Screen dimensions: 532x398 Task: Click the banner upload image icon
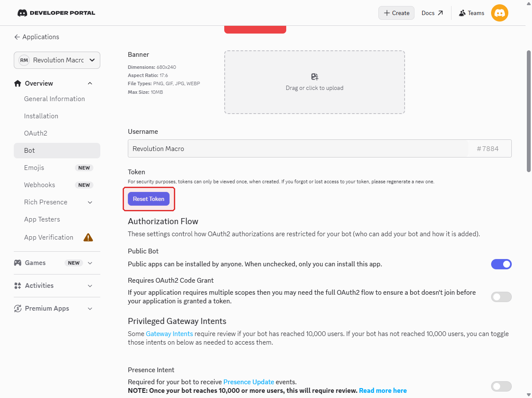point(315,77)
